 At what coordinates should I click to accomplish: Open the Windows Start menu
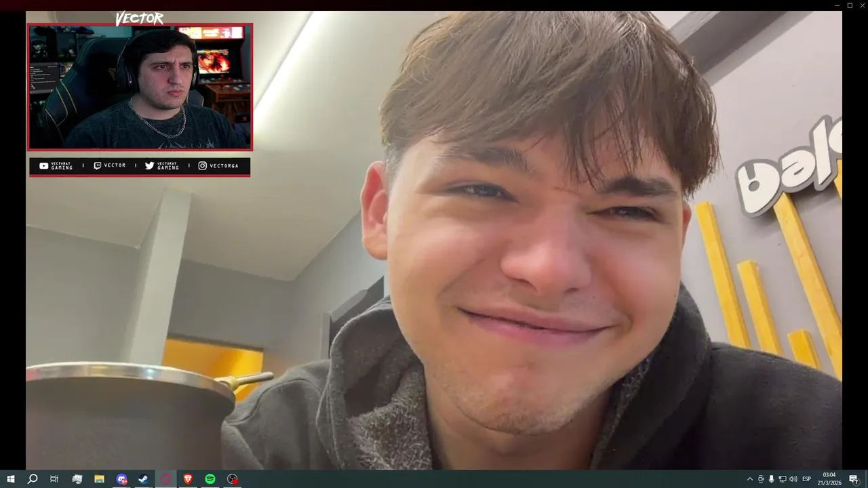pos(10,479)
